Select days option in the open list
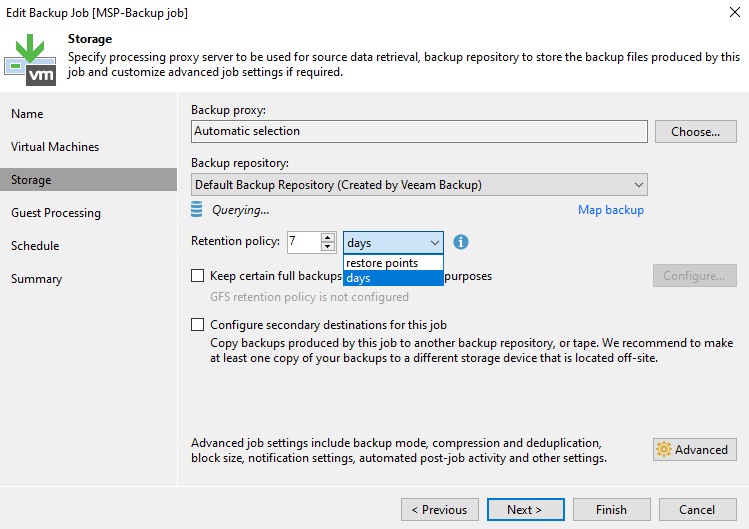The height and width of the screenshot is (529, 749). (x=393, y=278)
